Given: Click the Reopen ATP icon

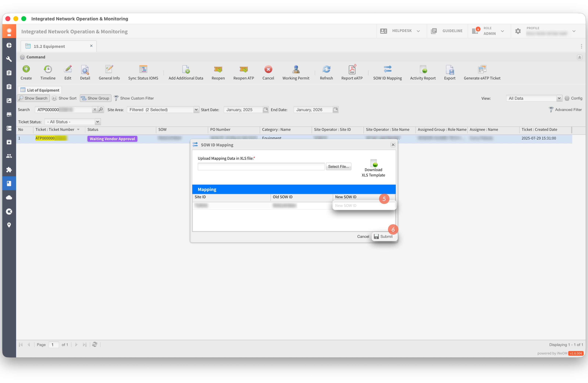Looking at the screenshot, I should coord(243,69).
